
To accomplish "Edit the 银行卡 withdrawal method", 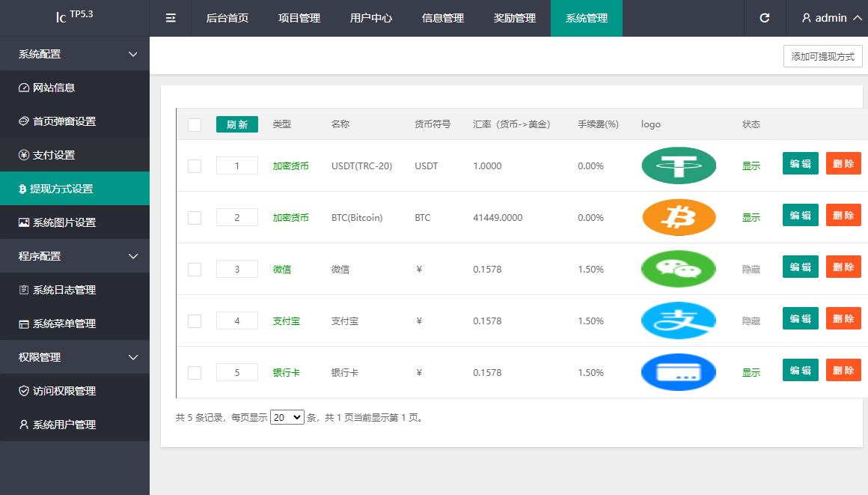I will pyautogui.click(x=801, y=370).
